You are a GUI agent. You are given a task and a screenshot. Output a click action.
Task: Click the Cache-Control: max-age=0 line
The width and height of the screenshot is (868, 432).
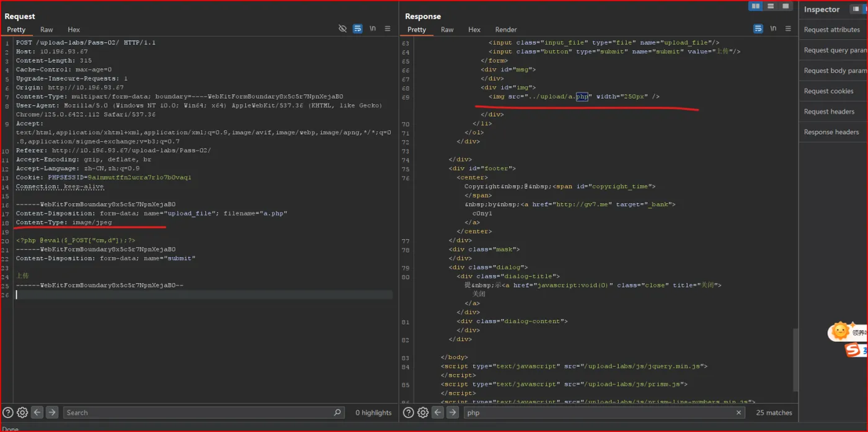64,70
